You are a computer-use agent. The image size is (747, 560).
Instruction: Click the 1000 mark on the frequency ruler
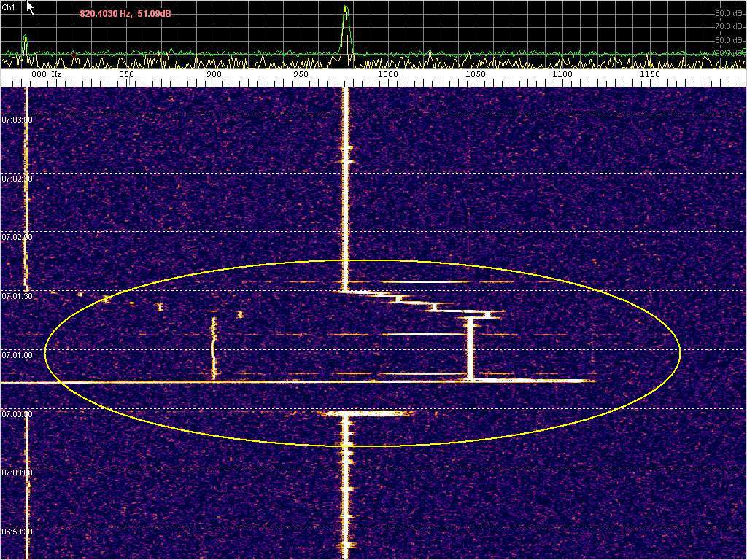388,74
